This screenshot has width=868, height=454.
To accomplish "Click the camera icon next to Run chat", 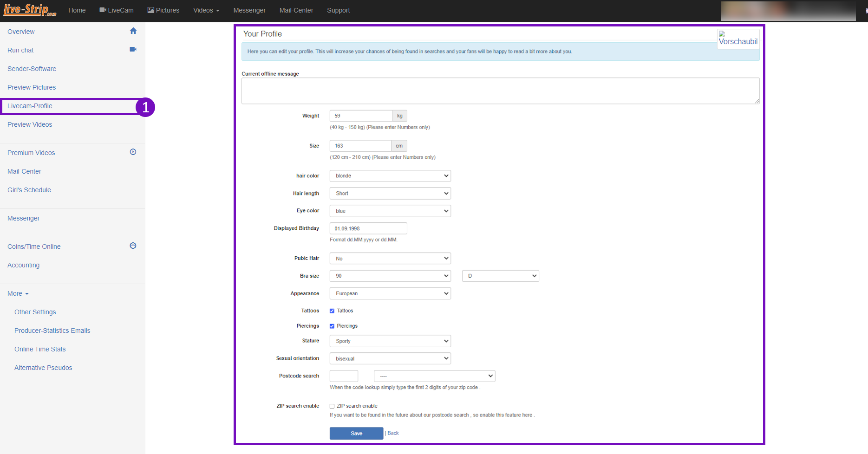I will 133,49.
